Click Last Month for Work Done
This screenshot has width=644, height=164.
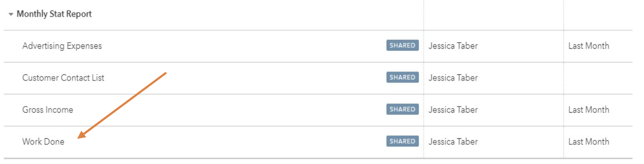(589, 141)
